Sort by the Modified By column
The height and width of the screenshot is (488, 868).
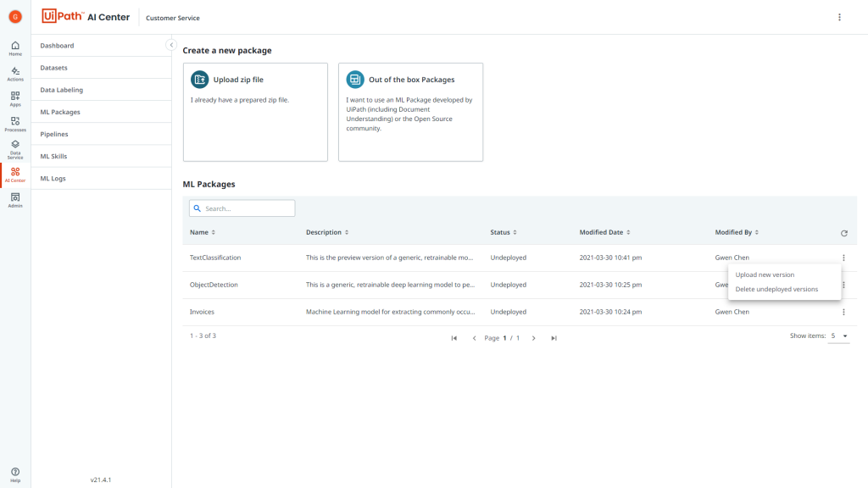pyautogui.click(x=737, y=232)
